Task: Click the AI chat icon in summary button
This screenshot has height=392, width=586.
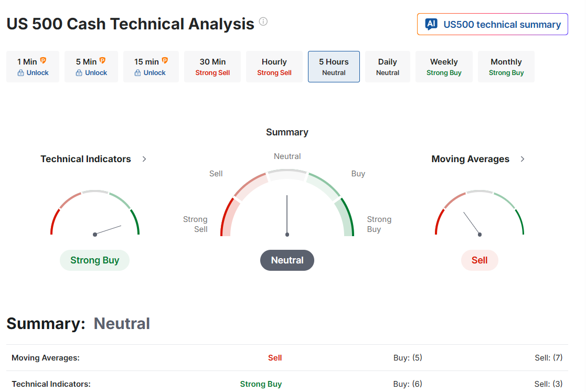Action: tap(431, 24)
